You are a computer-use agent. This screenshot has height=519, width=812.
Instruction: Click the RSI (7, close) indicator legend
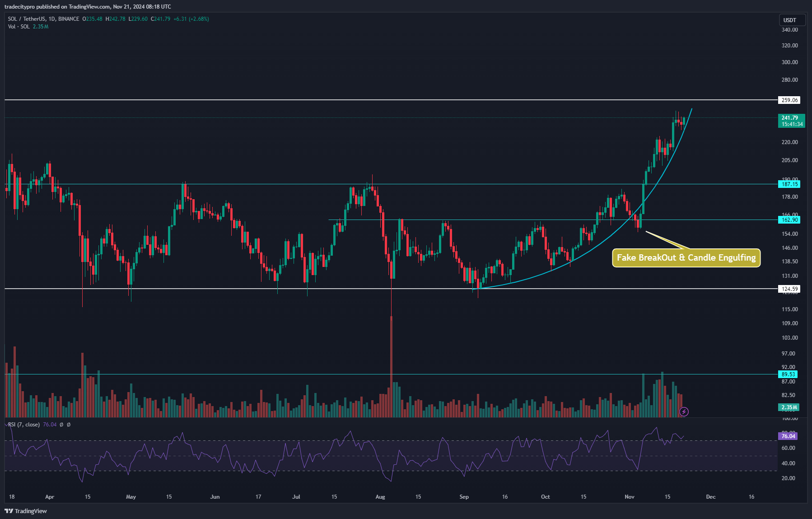point(23,425)
